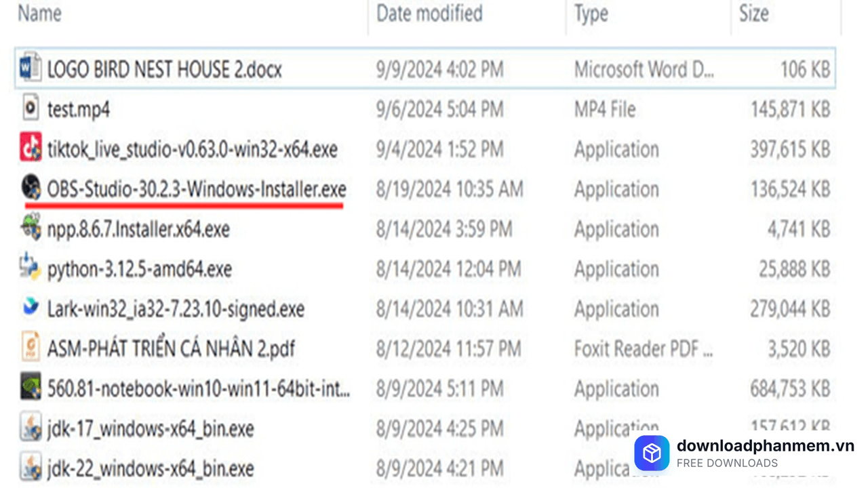Select the npp.8.6.7.Installer.x64.exe file name
Viewport: 868px width, 488px height.
point(138,229)
